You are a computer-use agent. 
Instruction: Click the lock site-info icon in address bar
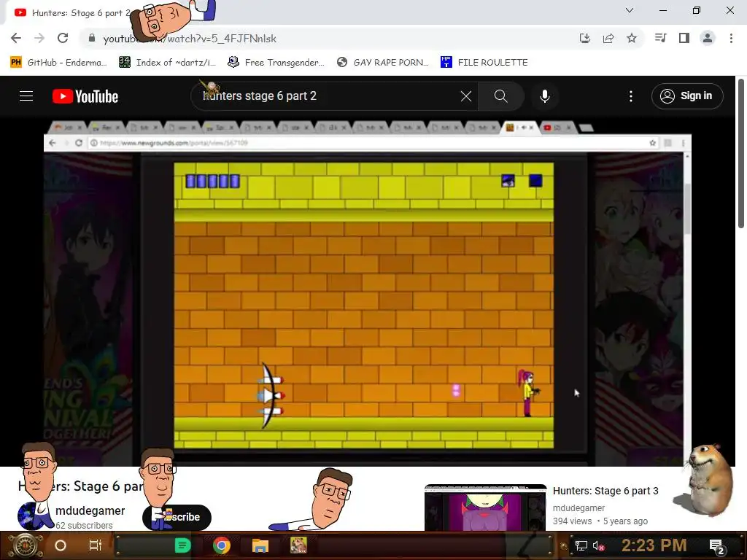pyautogui.click(x=92, y=38)
